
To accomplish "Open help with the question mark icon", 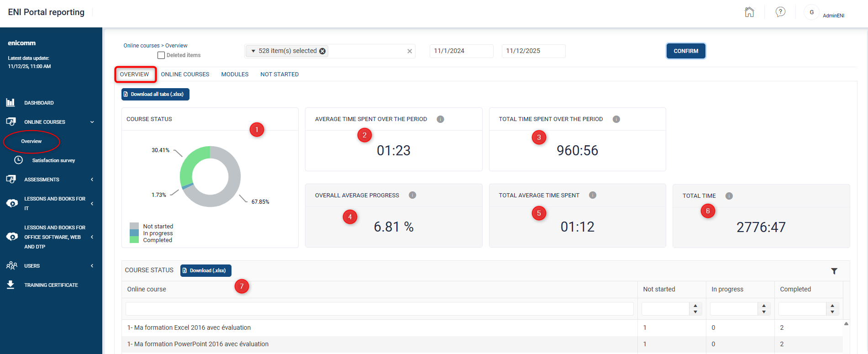I will coord(780,12).
